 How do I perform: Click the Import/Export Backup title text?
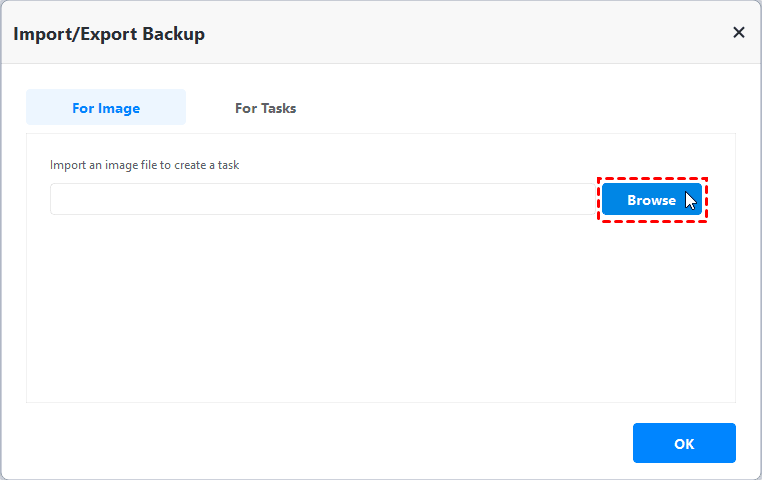click(x=109, y=34)
